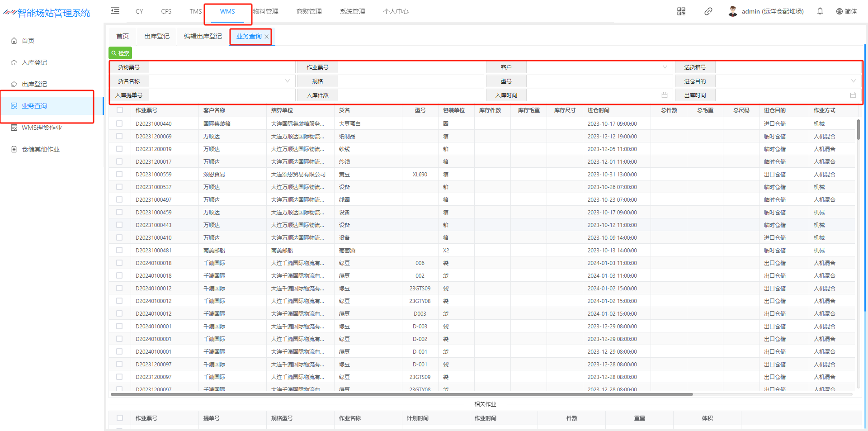
Task: Close the 业务查询 tab
Action: 267,37
